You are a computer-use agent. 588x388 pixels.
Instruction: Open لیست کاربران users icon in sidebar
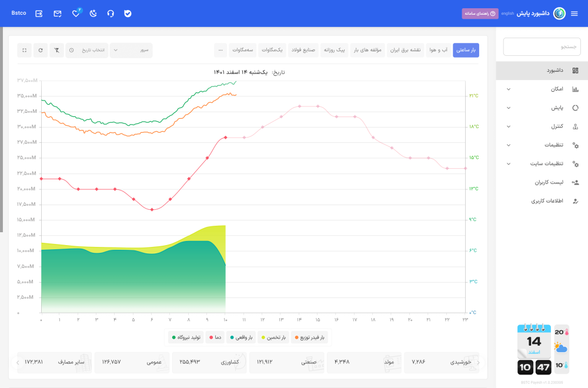pos(575,183)
